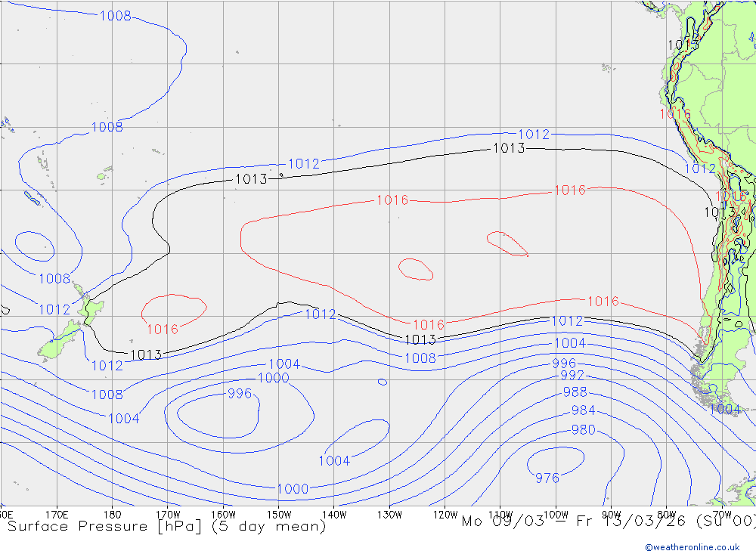The height and width of the screenshot is (554, 756).
Task: Click the 120W longitude axis label
Action: 445,515
